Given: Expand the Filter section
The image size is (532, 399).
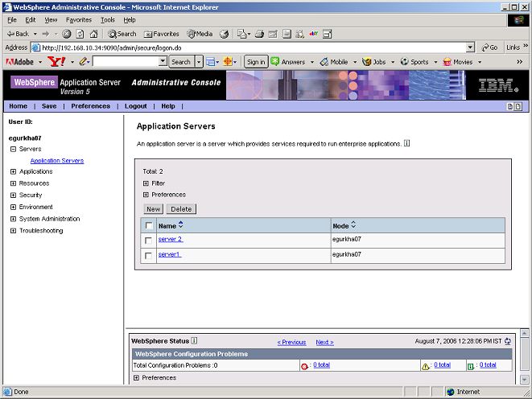Looking at the screenshot, I should [146, 183].
